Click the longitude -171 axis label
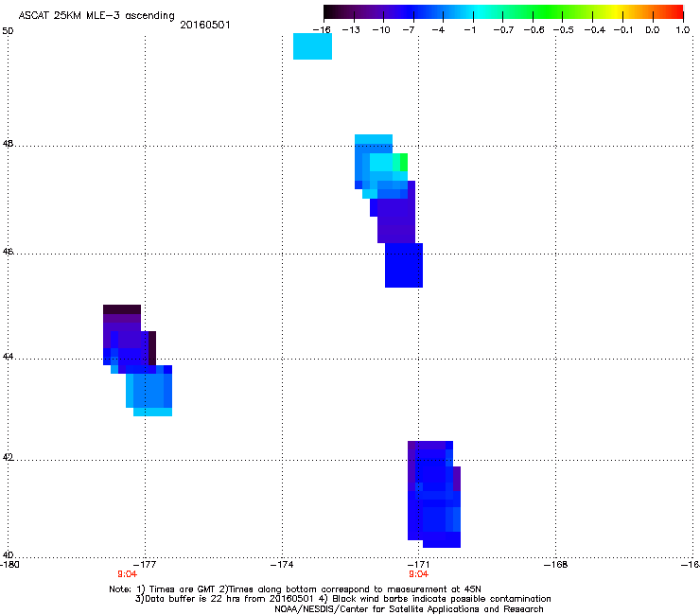Viewport: 700px width, 615px height. tap(418, 565)
